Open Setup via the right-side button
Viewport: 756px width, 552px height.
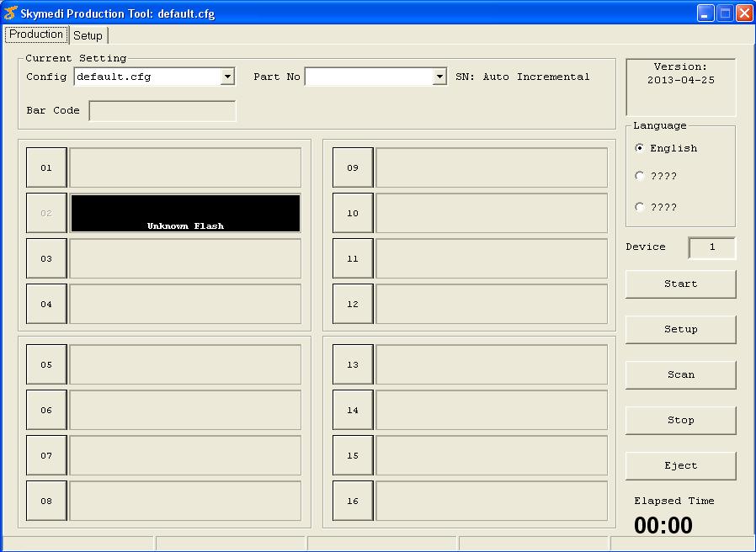[681, 329]
